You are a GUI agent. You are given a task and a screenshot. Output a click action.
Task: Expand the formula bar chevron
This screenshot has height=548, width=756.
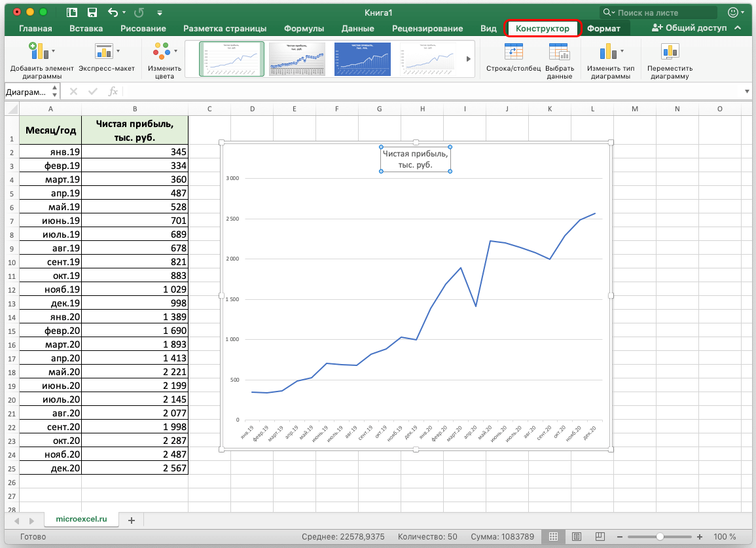747,91
